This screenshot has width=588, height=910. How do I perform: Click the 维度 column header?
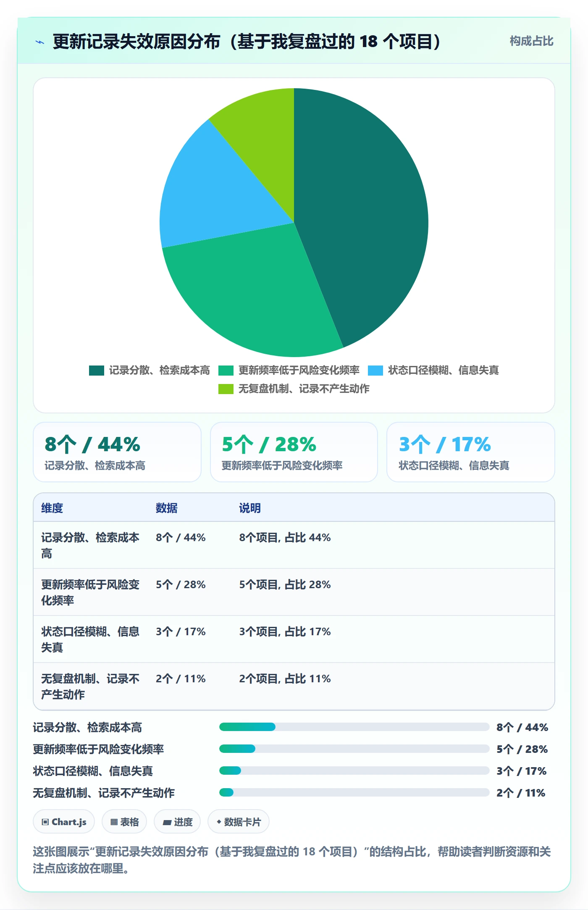coord(52,508)
